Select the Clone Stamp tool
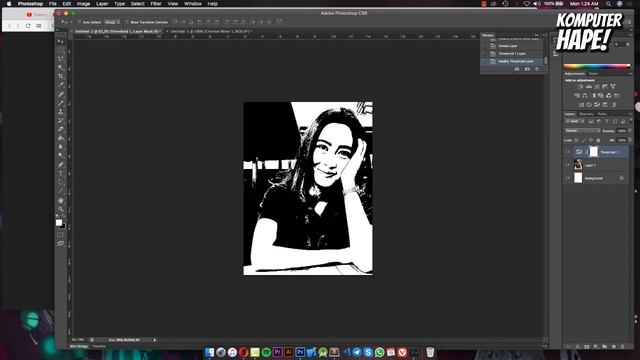This screenshot has height=360, width=640. click(x=60, y=112)
